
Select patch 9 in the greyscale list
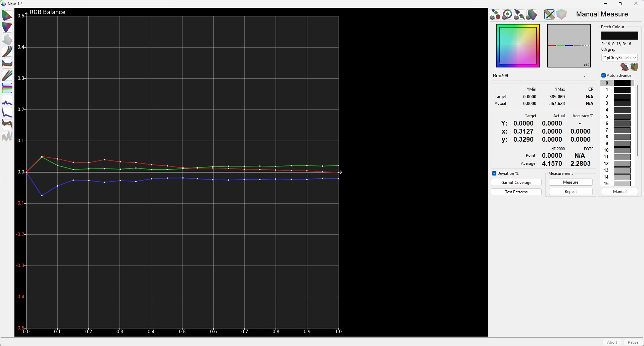pyautogui.click(x=617, y=144)
